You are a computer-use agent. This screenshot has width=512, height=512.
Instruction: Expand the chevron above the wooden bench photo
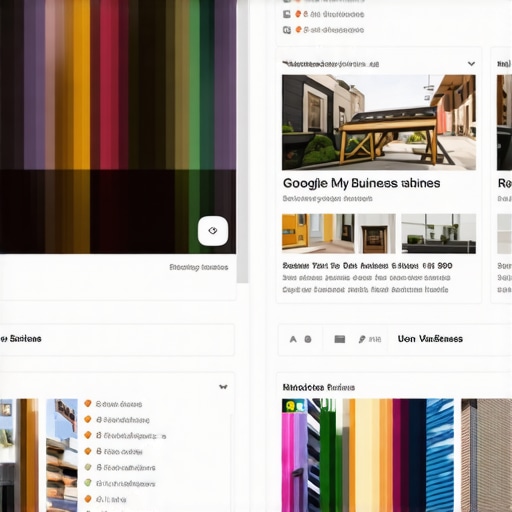click(471, 64)
